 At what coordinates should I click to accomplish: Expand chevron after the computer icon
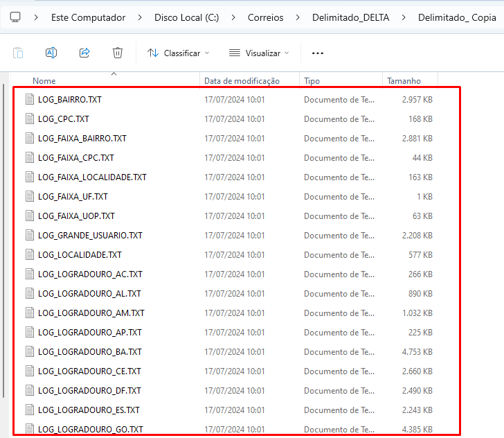tap(36, 17)
